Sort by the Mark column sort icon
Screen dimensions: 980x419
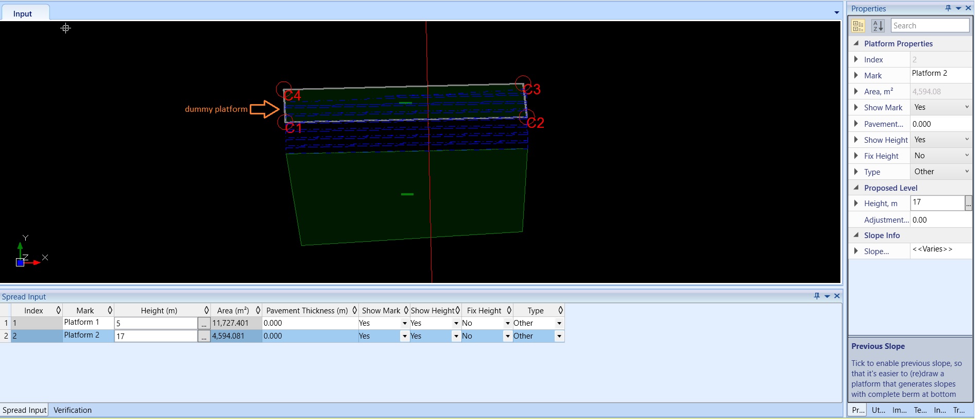click(x=110, y=310)
